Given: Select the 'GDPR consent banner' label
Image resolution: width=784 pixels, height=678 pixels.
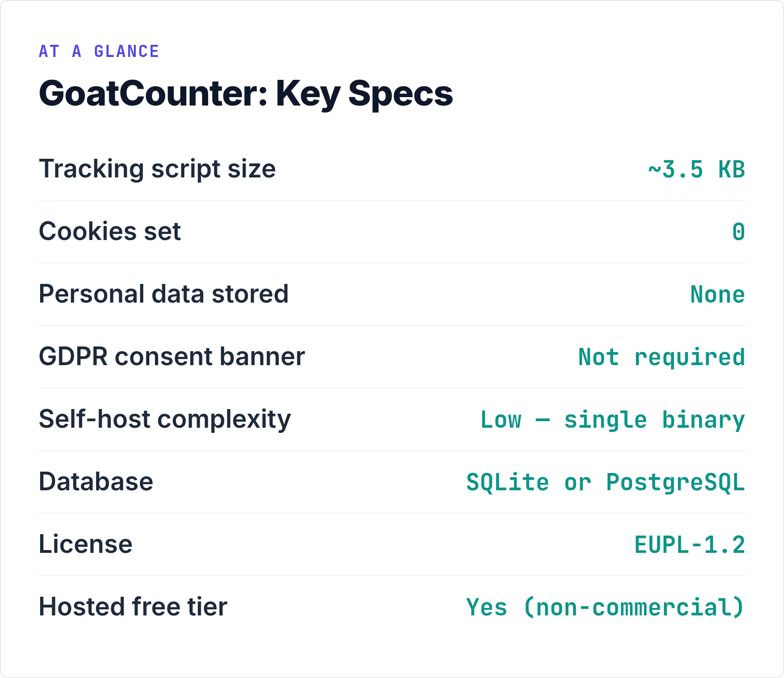Looking at the screenshot, I should 172,357.
